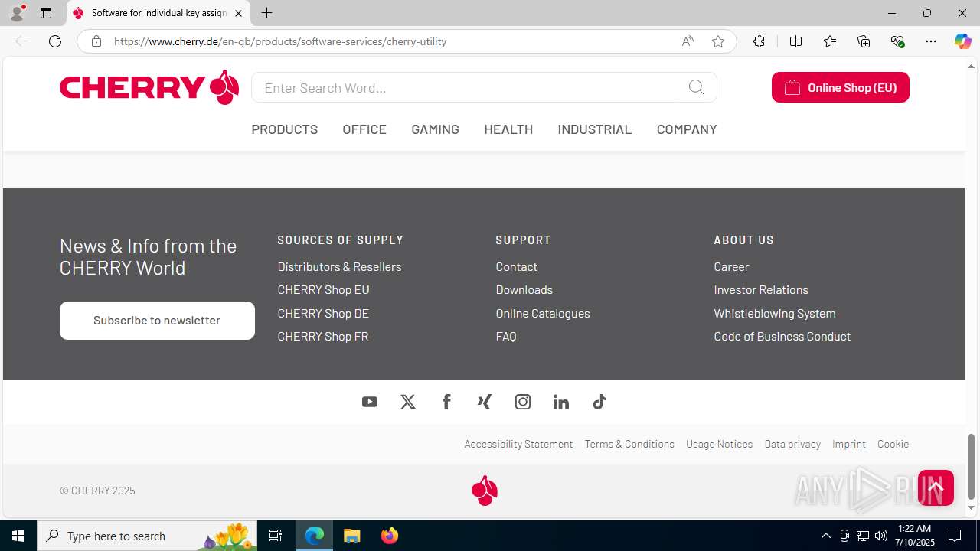Open the X (Twitter) social icon
The height and width of the screenshot is (551, 980).
coord(408,402)
